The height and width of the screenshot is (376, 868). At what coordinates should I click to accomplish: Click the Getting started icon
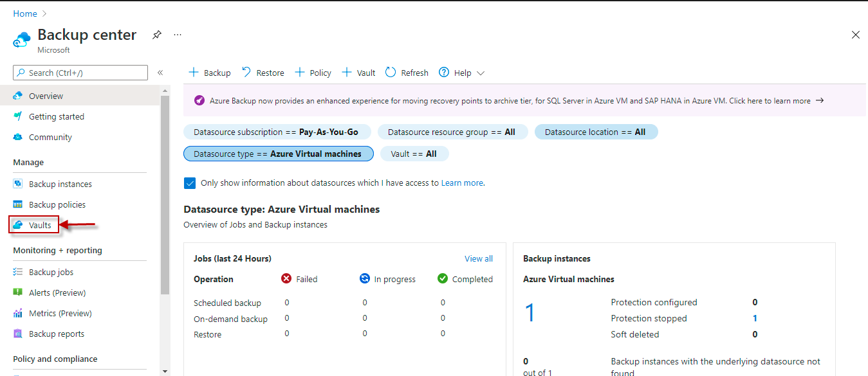[x=18, y=116]
